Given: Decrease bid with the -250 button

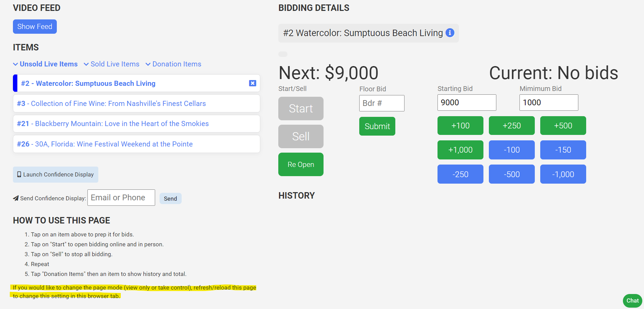Looking at the screenshot, I should tap(460, 174).
